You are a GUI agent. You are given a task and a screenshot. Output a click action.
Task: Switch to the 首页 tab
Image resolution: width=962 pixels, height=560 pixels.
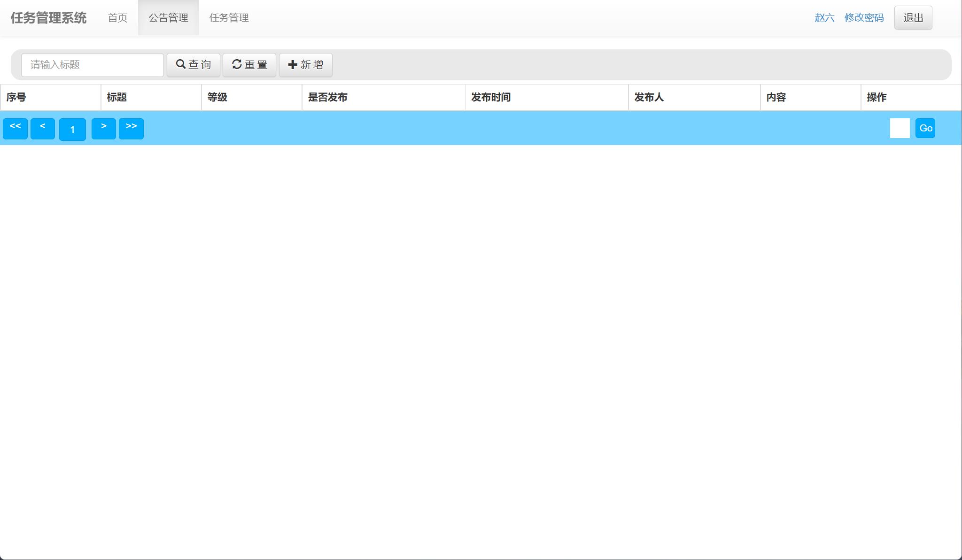[117, 18]
